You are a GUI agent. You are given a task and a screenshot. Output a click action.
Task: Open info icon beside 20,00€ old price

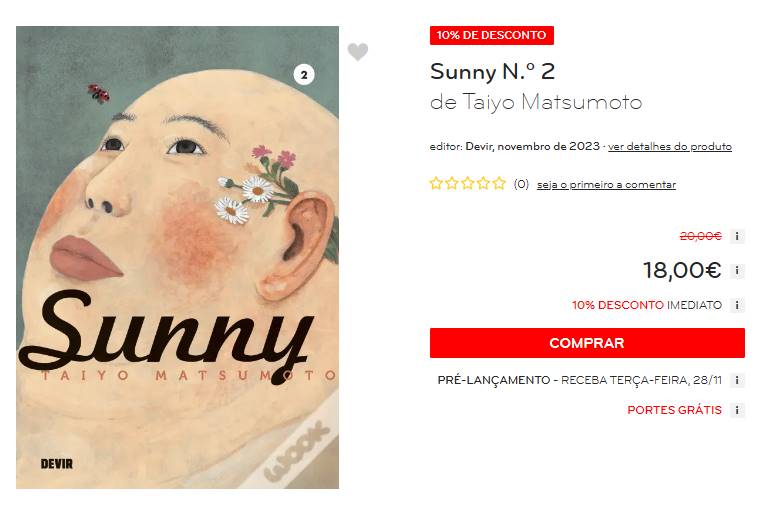pos(737,236)
